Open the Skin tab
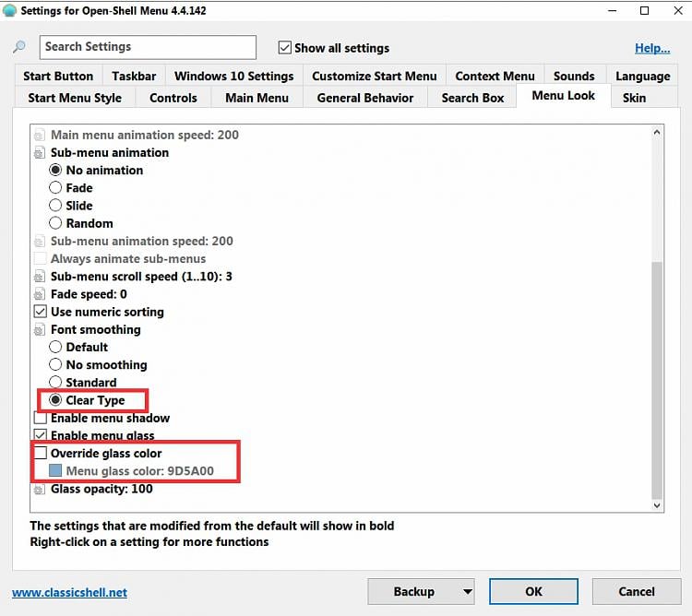692x616 pixels. point(634,98)
